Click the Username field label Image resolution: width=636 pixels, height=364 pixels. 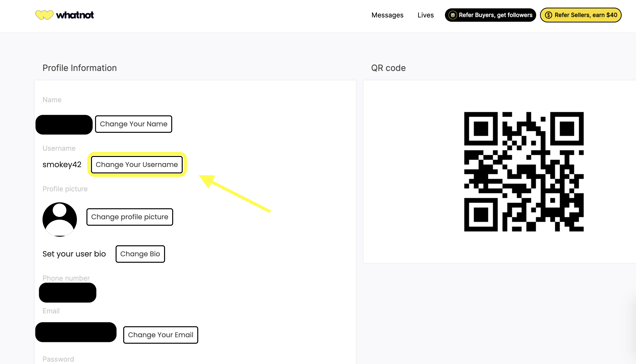tap(59, 148)
